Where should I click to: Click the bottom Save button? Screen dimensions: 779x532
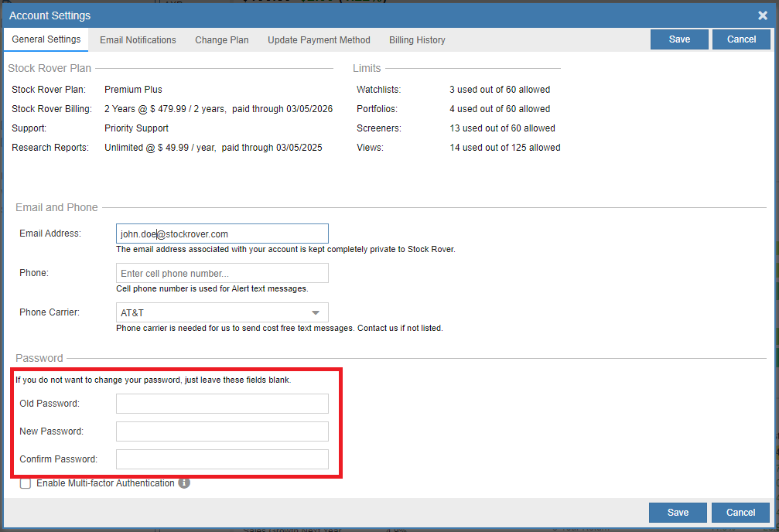678,512
